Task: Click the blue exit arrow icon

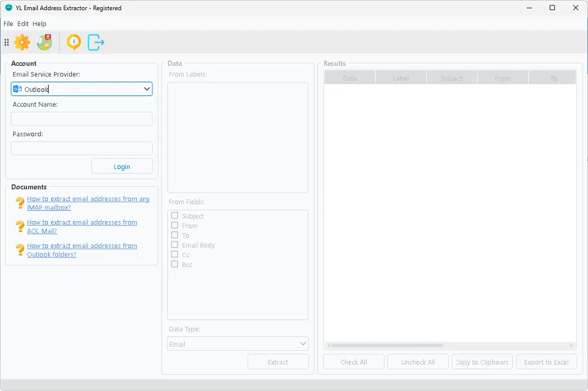Action: tap(96, 42)
